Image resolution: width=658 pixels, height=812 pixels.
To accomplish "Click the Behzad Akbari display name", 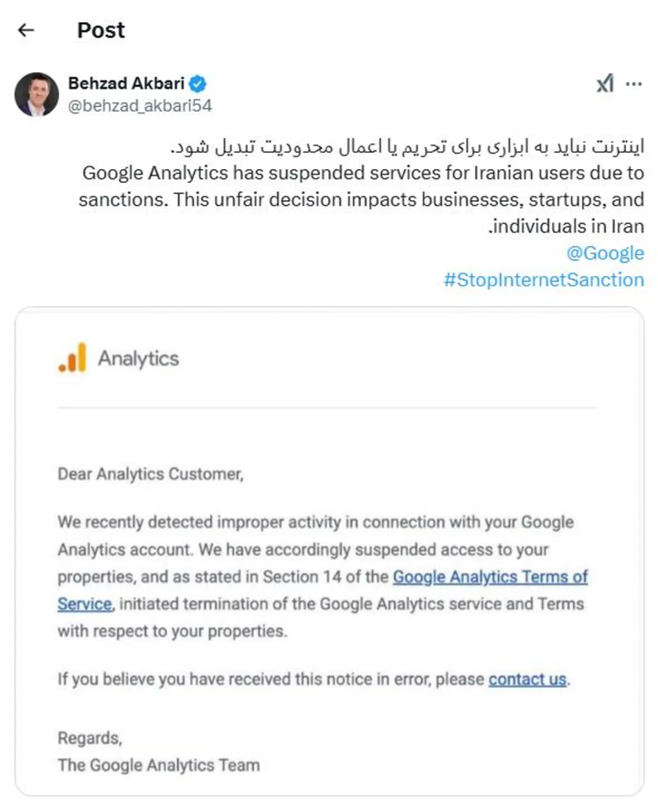I will pos(126,83).
